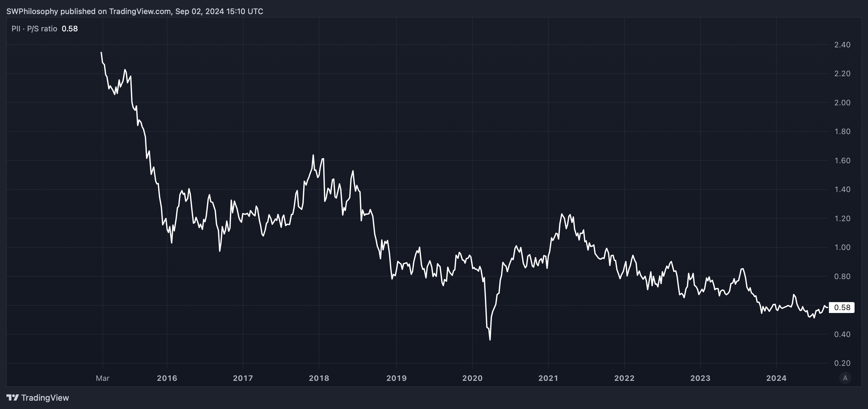Click the 2022 time axis label

point(624,378)
